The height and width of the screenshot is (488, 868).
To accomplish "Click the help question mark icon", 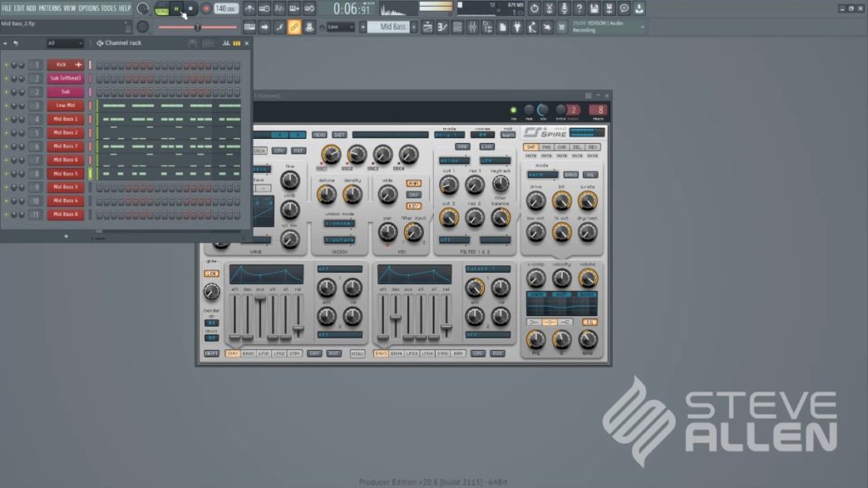I will (579, 8).
